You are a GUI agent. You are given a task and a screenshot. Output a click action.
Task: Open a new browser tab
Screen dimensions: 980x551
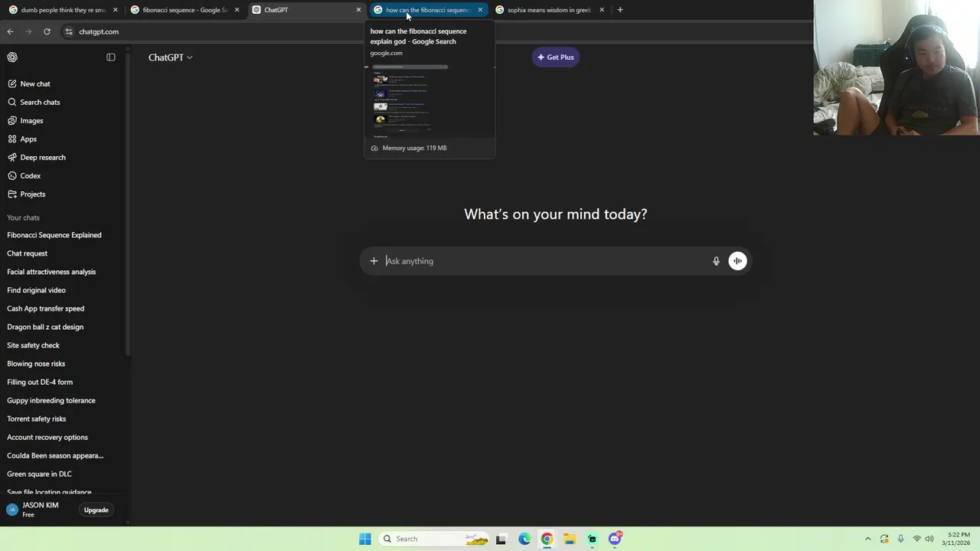tap(620, 10)
